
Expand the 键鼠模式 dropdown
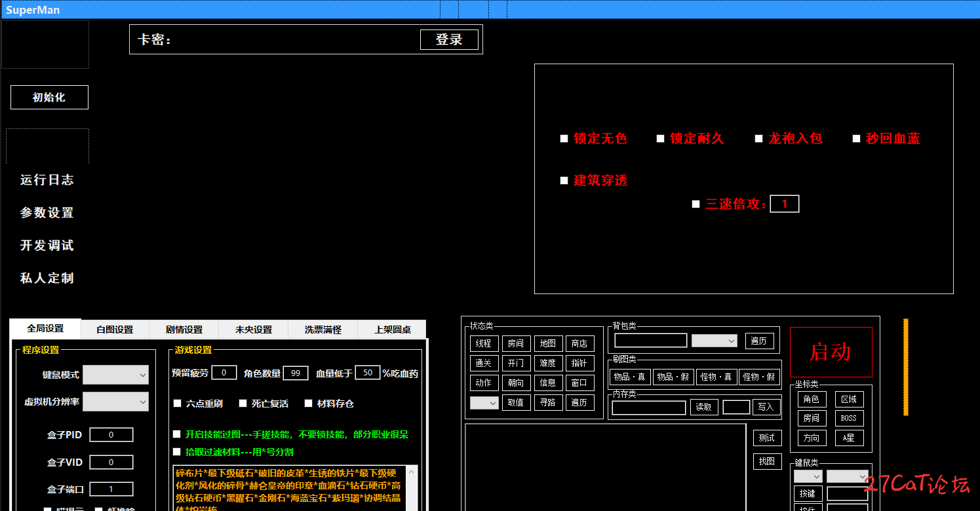[x=115, y=375]
